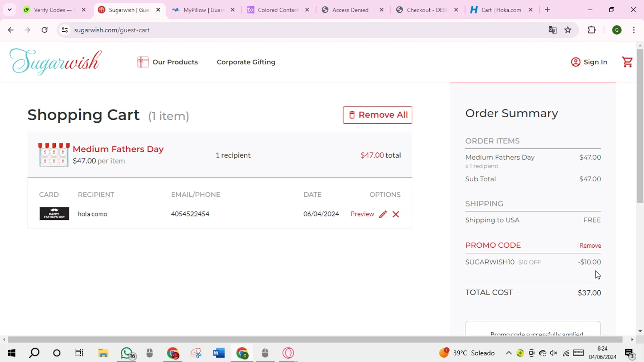Open the notification center icon
The width and height of the screenshot is (644, 362).
click(x=629, y=353)
